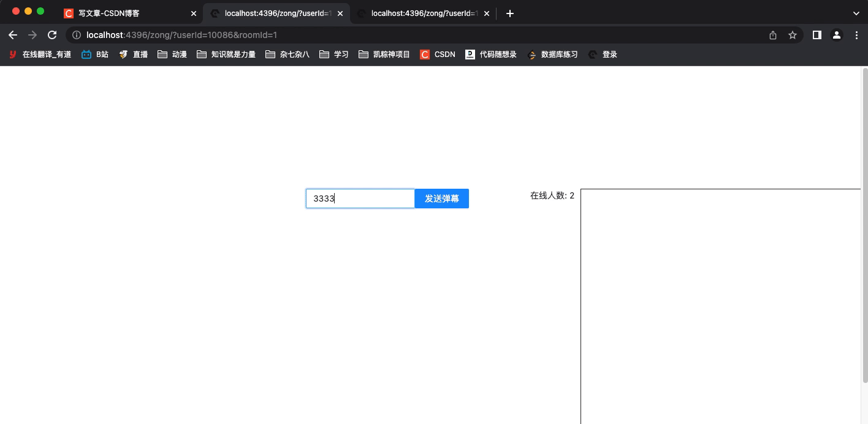
Task: Bookmark this page with the star icon
Action: click(793, 35)
